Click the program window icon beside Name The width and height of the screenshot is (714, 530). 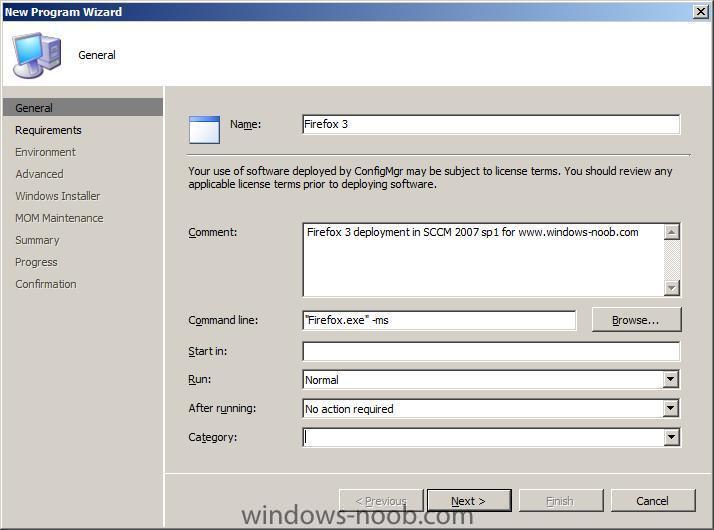pos(204,130)
